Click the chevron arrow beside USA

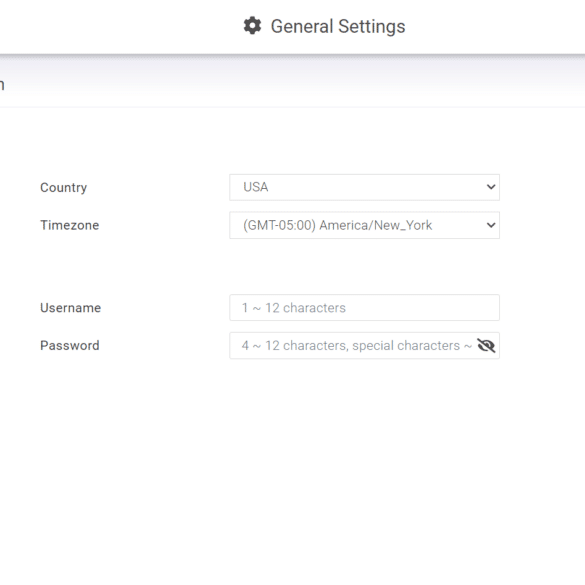point(491,187)
